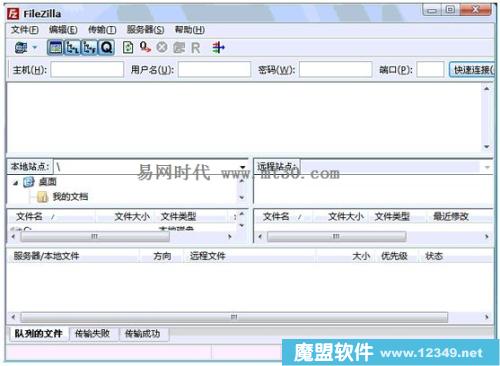The image size is (500, 366).
Task: Click FileZilla title bar logo icon
Action: click(x=13, y=14)
